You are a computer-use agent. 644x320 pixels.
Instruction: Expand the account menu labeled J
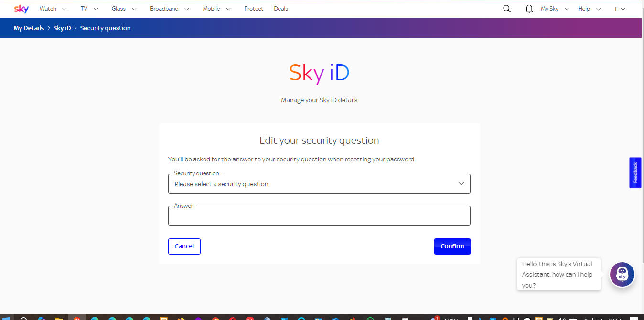tap(618, 9)
